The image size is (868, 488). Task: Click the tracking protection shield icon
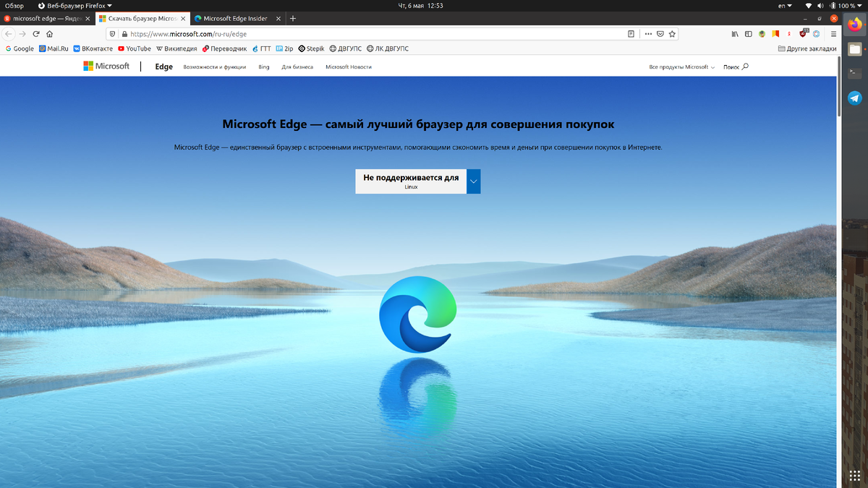click(x=113, y=33)
